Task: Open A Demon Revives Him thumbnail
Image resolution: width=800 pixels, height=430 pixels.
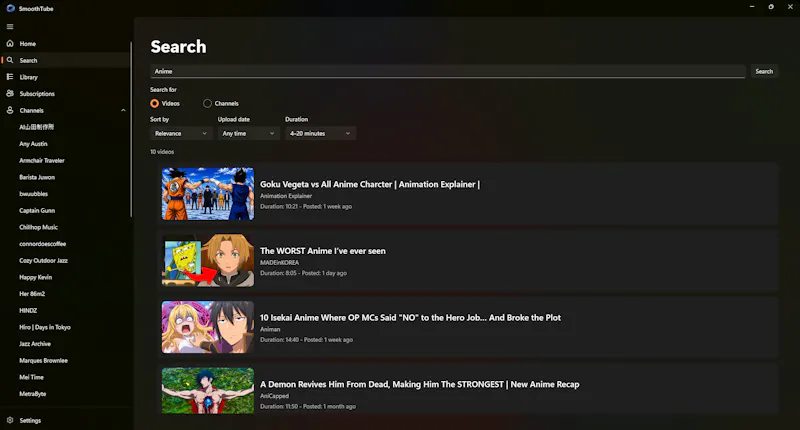Action: coord(208,391)
